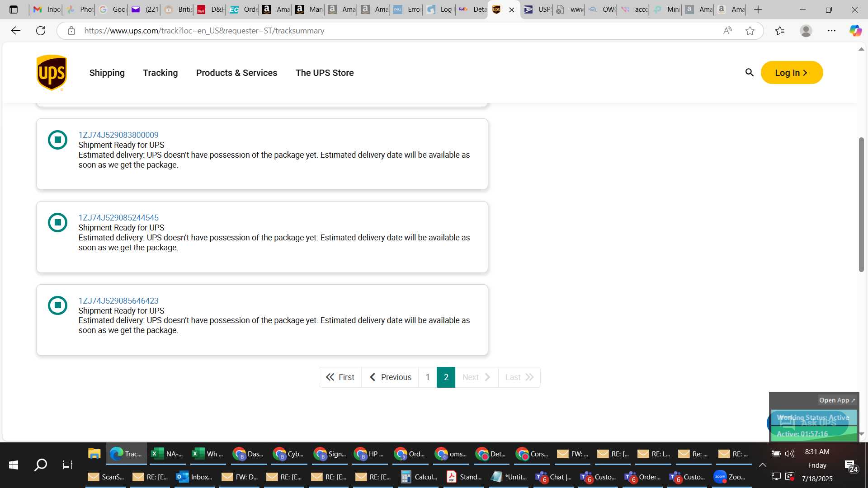Select page 1 in pagination
The image size is (868, 488).
[428, 377]
